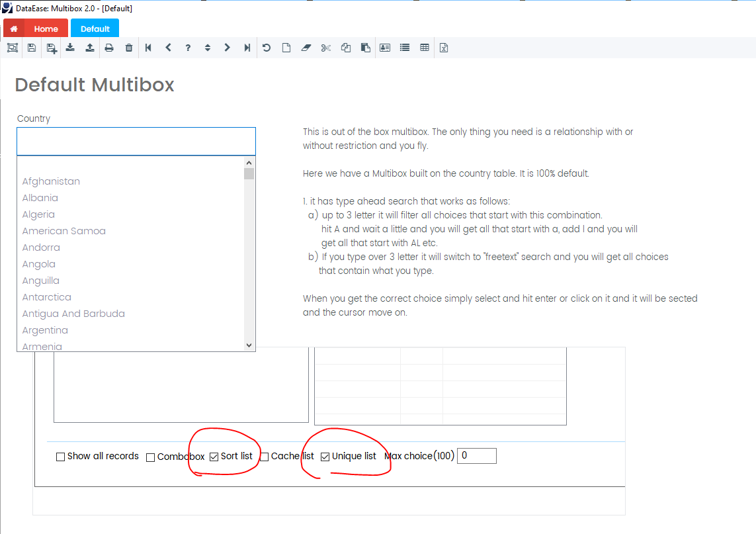
Task: Click the question mark search icon
Action: (x=188, y=48)
